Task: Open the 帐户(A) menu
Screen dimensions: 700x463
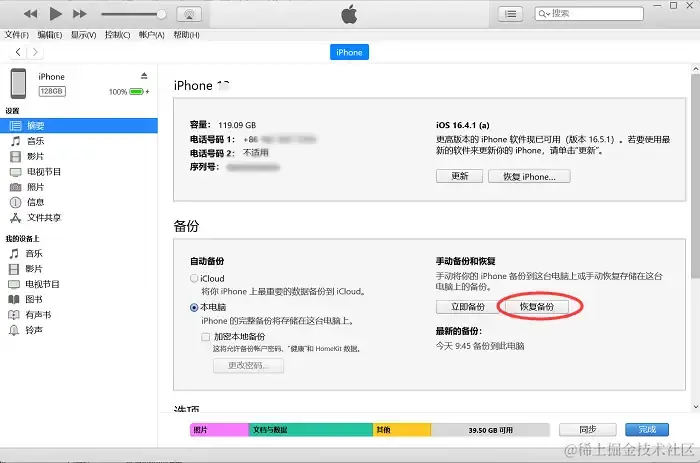Action: click(x=151, y=35)
